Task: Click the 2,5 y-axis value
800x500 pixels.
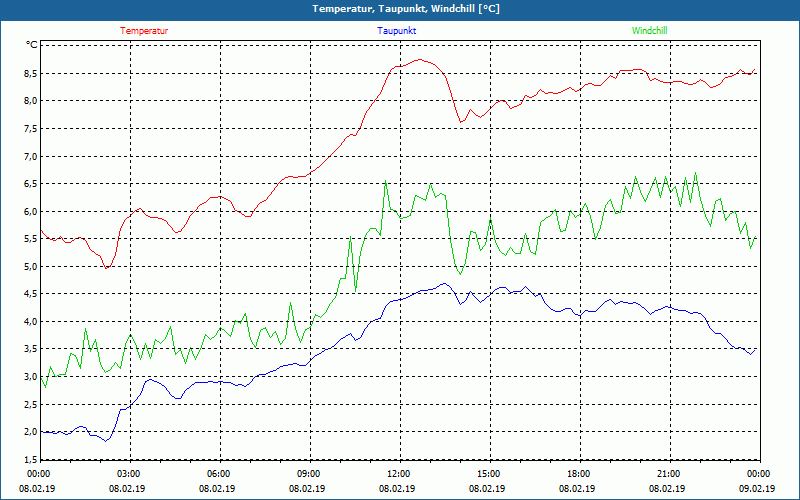Action: coord(31,405)
